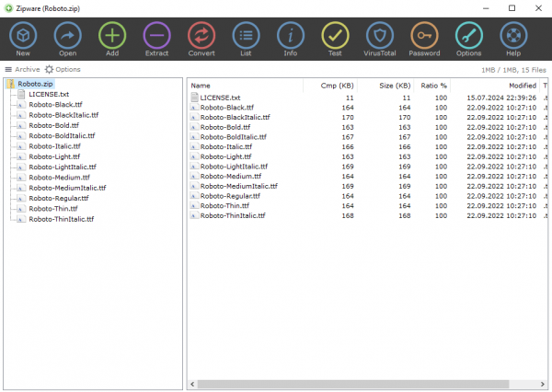
Task: Sort by the Name column header
Action: coord(246,86)
